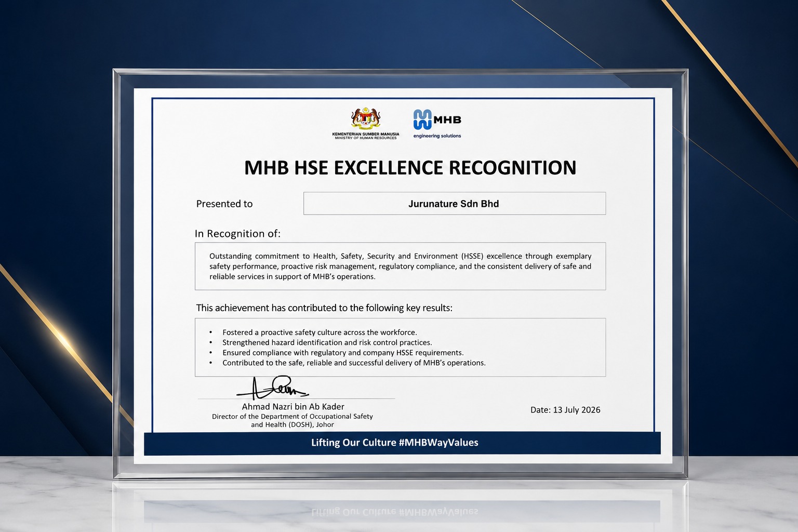Click the Jurunature Sdn Bhd recipient field
This screenshot has height=532, width=798.
click(x=455, y=204)
